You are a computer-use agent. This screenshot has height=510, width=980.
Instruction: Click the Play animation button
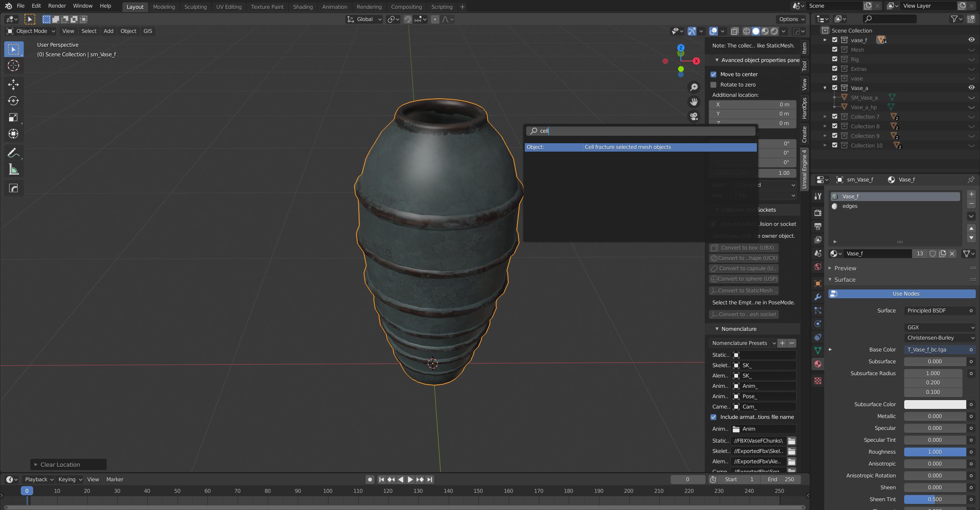click(x=410, y=479)
